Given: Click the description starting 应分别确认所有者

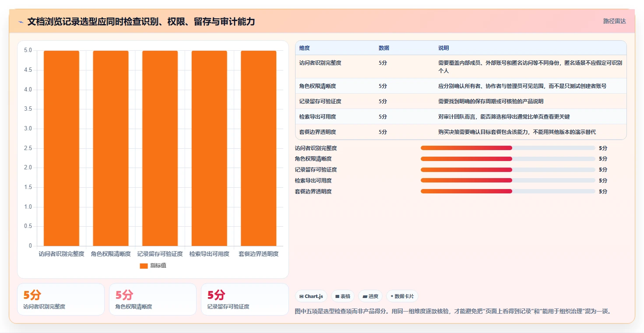Looking at the screenshot, I should pos(522,86).
